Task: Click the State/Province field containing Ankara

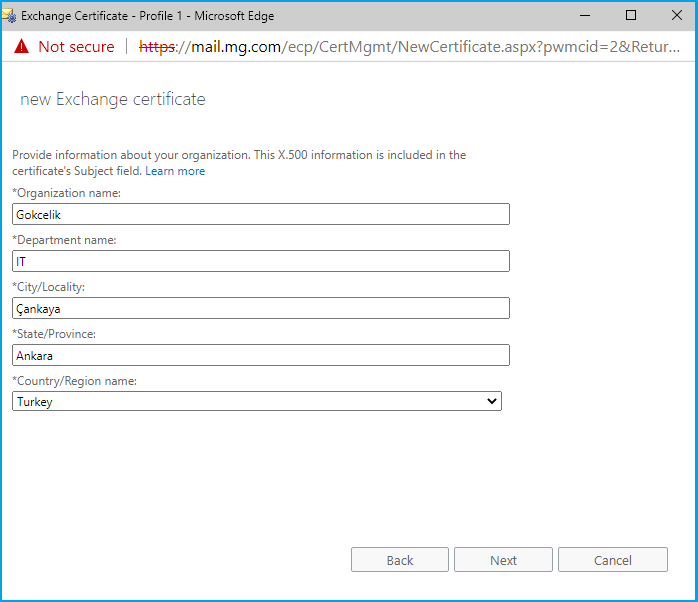Action: point(260,355)
